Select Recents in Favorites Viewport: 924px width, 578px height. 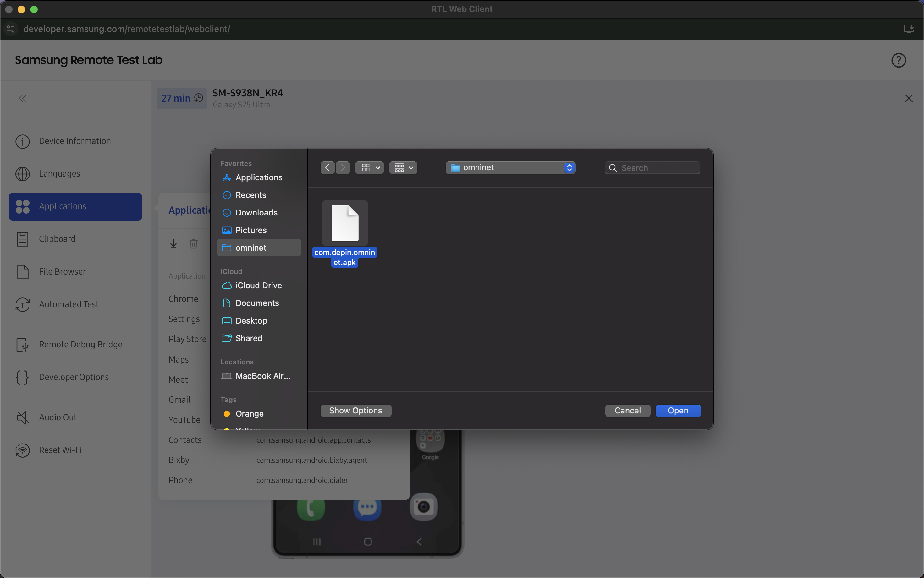259,195
